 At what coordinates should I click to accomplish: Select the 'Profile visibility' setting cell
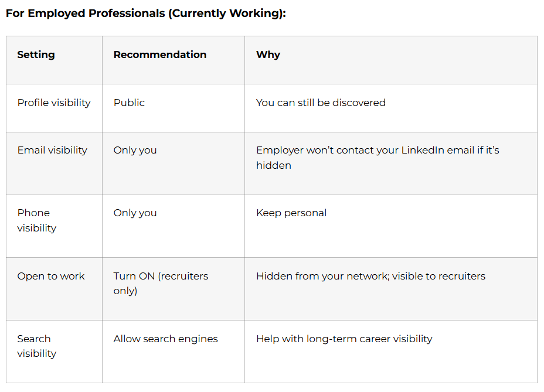point(54,103)
